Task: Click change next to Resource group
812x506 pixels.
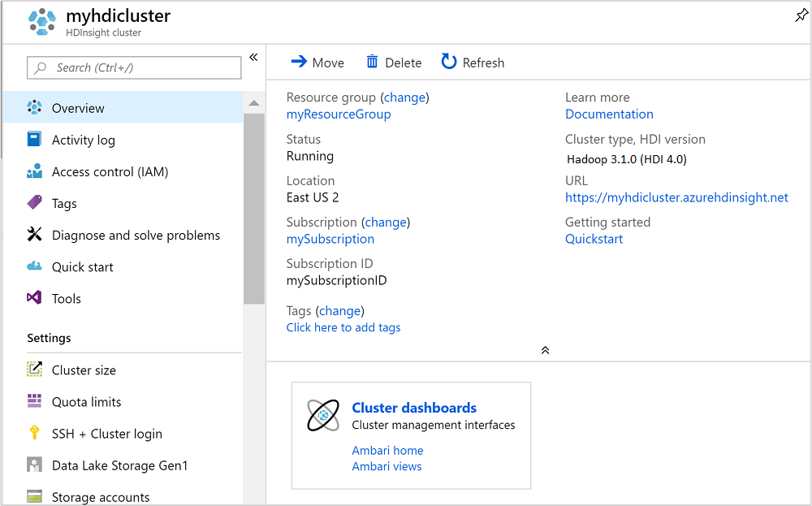Action: [404, 97]
